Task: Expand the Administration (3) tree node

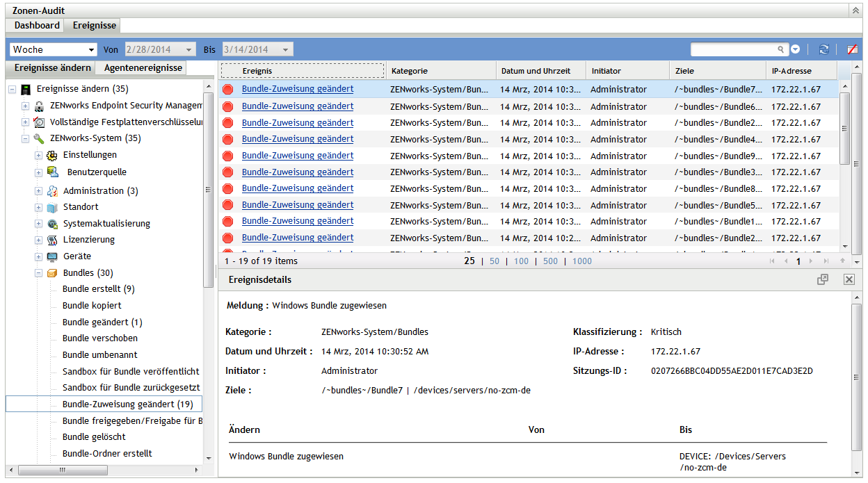Action: pyautogui.click(x=39, y=191)
